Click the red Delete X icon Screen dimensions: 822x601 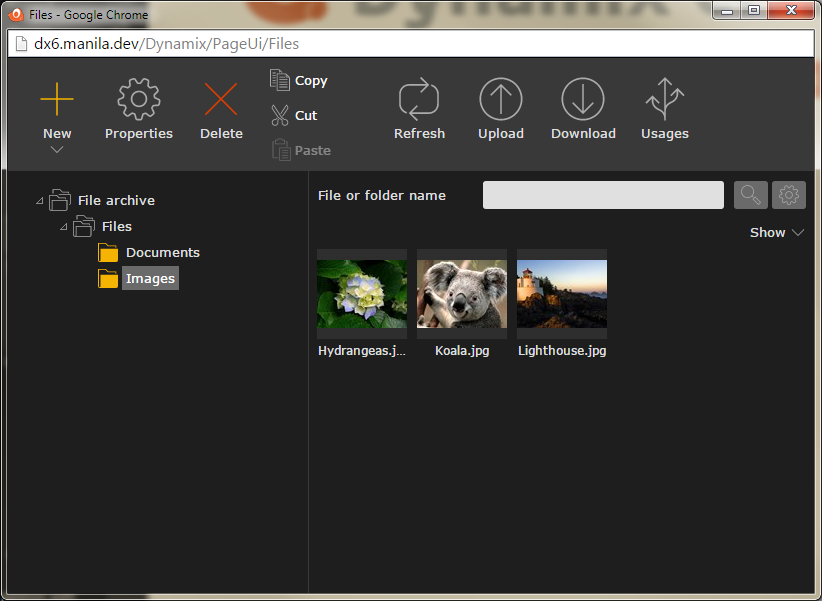(221, 100)
